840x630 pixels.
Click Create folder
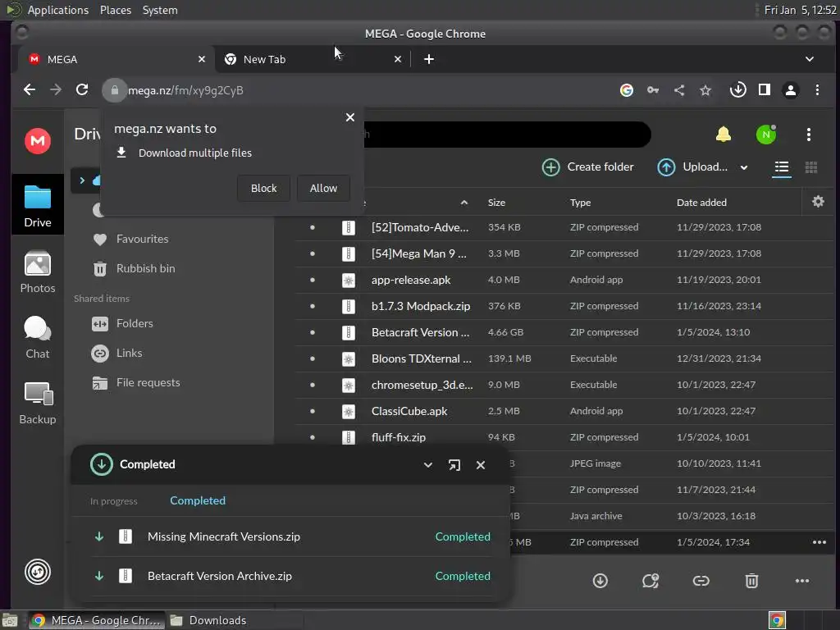tap(587, 167)
